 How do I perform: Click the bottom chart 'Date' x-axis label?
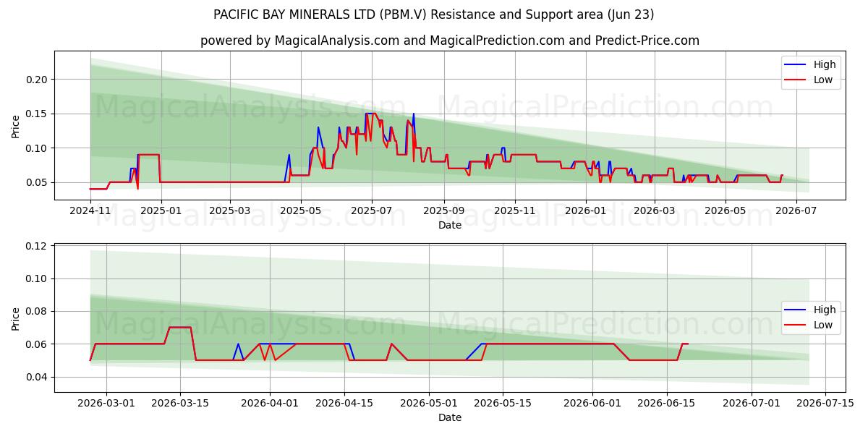coord(450,417)
